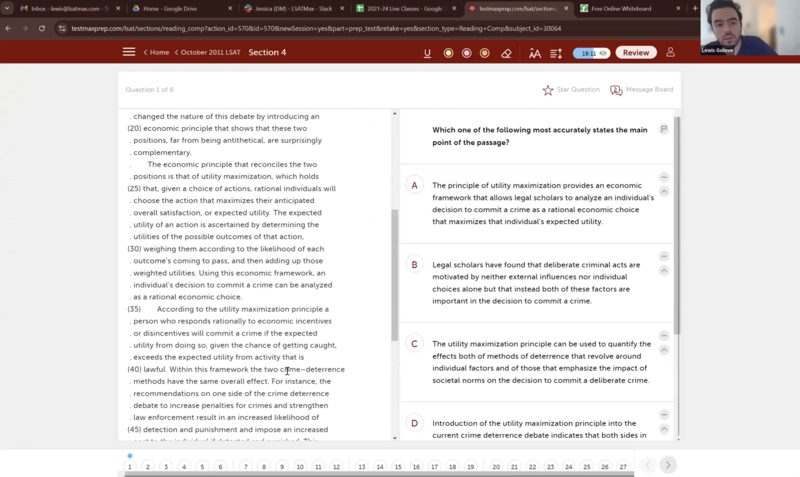Open the hamburger menu
Image resolution: width=800 pixels, height=477 pixels.
(x=129, y=52)
